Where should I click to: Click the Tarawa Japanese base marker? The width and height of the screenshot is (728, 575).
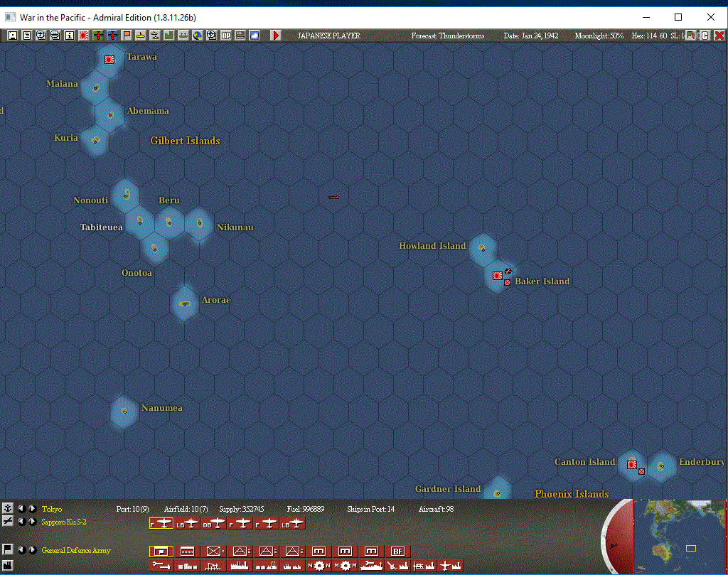[x=109, y=60]
